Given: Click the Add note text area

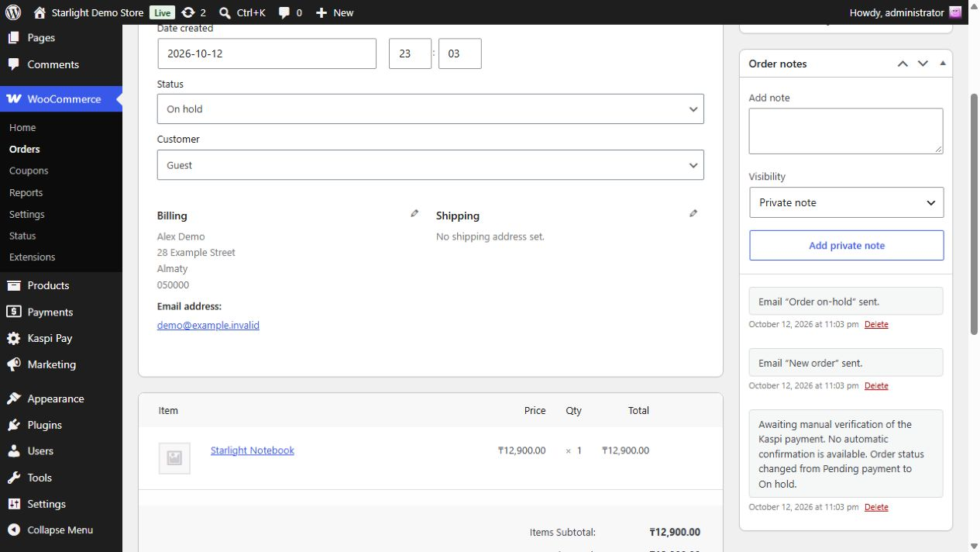Looking at the screenshot, I should (x=846, y=131).
